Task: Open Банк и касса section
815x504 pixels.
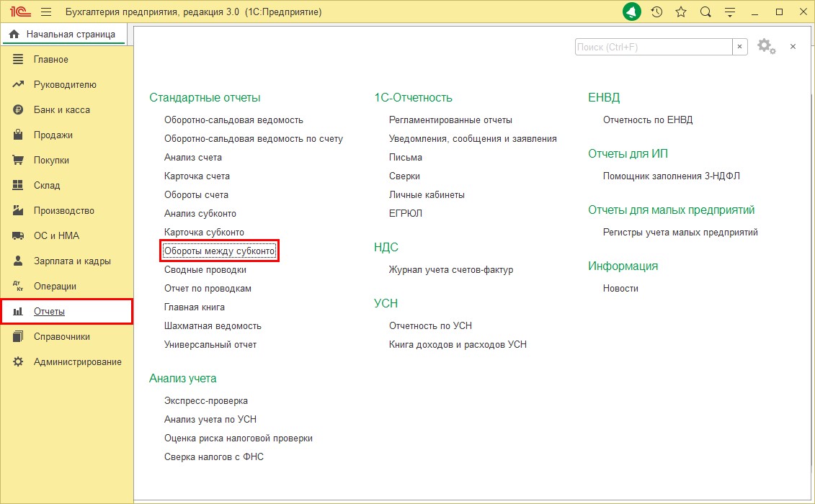Action: 62,109
